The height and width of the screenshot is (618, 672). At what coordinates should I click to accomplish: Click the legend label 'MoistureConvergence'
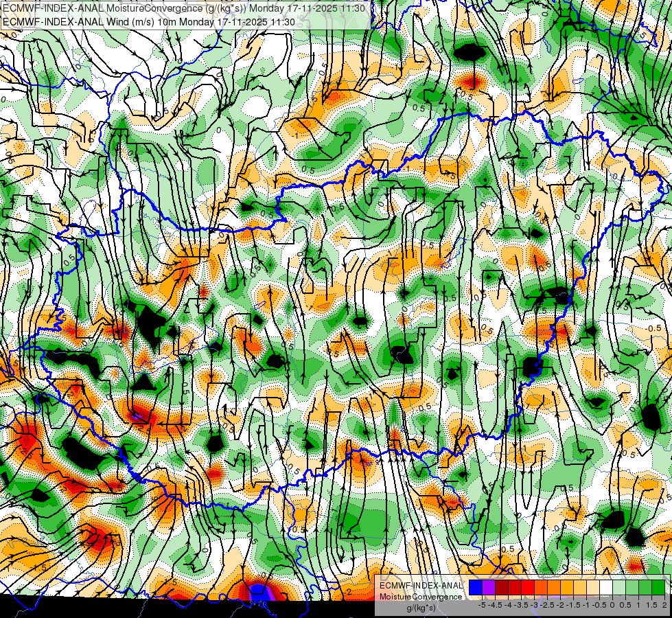pyautogui.click(x=421, y=597)
